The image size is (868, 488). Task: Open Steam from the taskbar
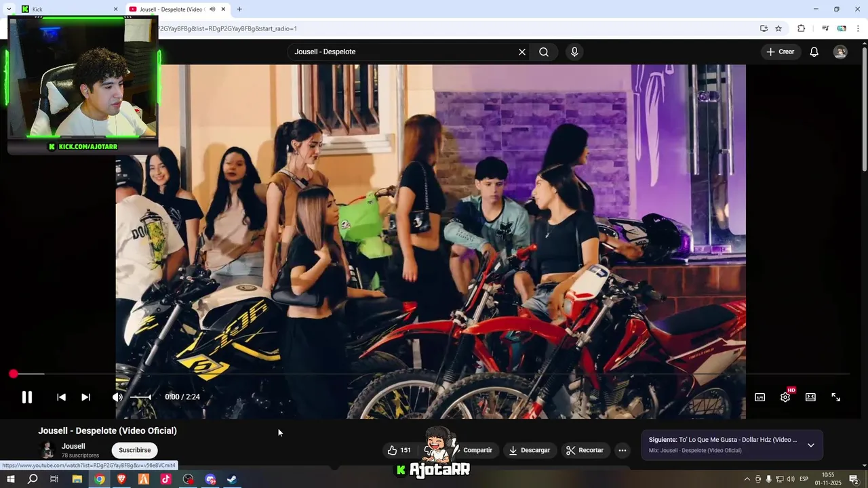[232, 479]
